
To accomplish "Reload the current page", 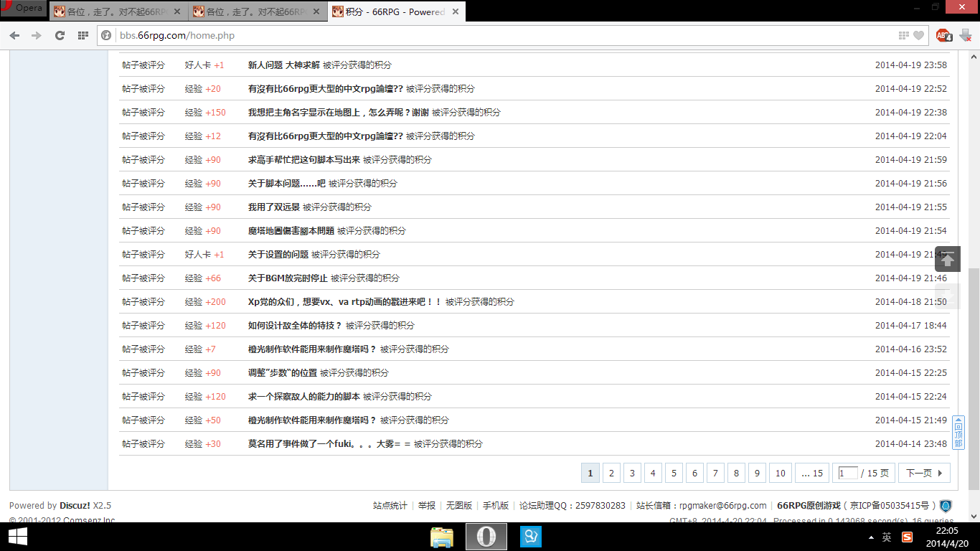I will tap(60, 35).
